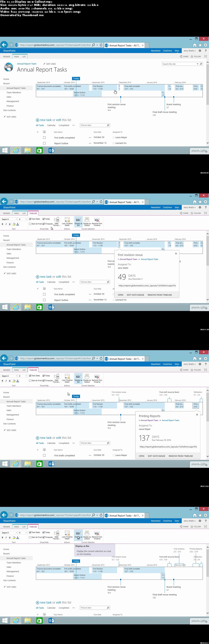The height and width of the screenshot is (644, 209).
Task: Switch to LIST tab in the 00:01:56 frame
Action: coord(24,370)
